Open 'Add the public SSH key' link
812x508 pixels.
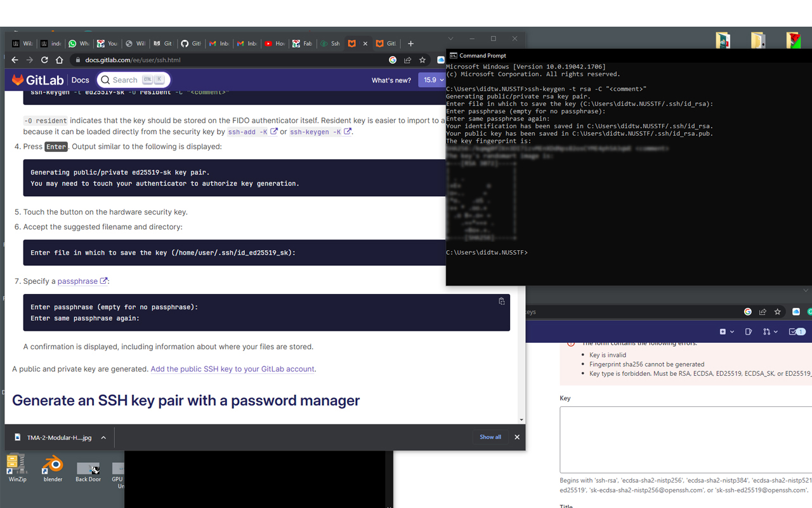(x=232, y=368)
